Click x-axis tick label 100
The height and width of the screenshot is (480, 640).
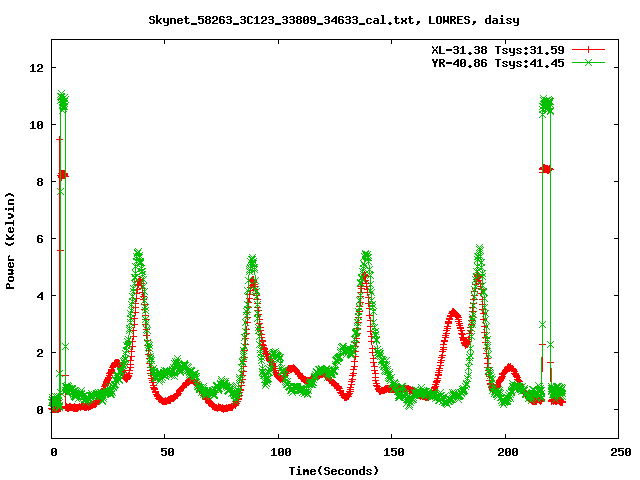click(281, 452)
